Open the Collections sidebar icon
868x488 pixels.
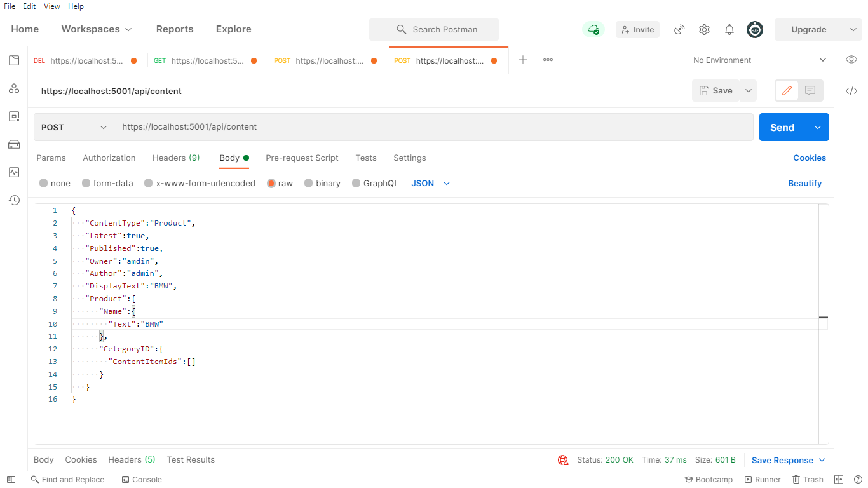[x=14, y=60]
